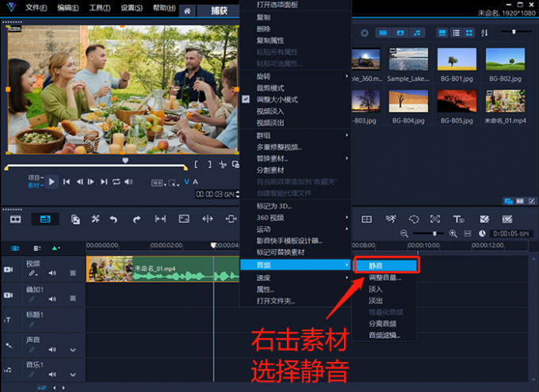Set Mark-out bracket under preview
Viewport: 539px width, 392px height.
[209, 165]
